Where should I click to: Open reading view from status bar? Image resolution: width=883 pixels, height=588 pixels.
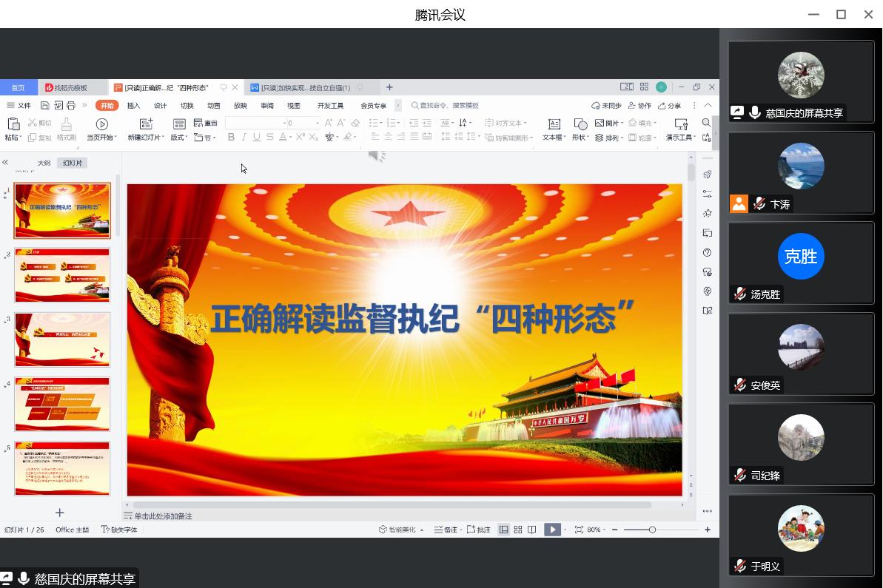pyautogui.click(x=531, y=530)
